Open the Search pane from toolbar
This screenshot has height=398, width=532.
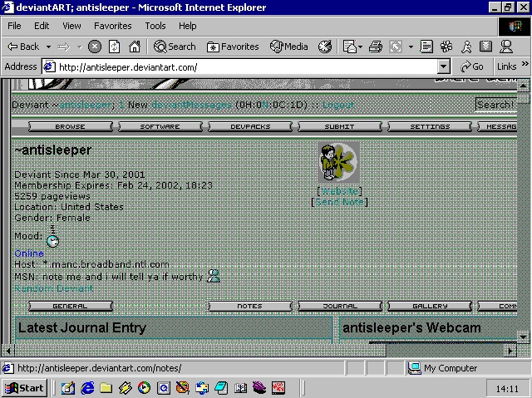coord(175,47)
